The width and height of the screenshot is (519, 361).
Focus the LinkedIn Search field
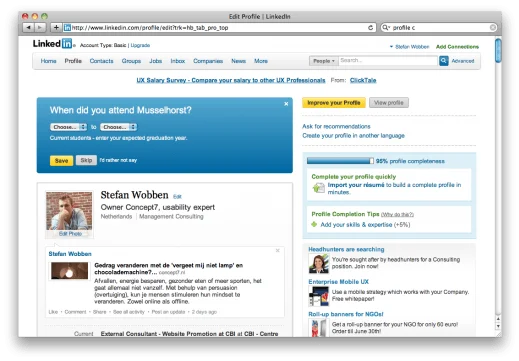click(x=388, y=61)
